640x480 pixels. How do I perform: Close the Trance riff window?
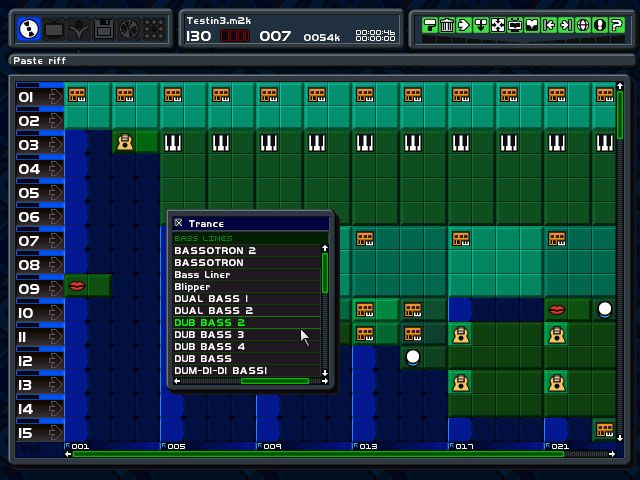178,223
